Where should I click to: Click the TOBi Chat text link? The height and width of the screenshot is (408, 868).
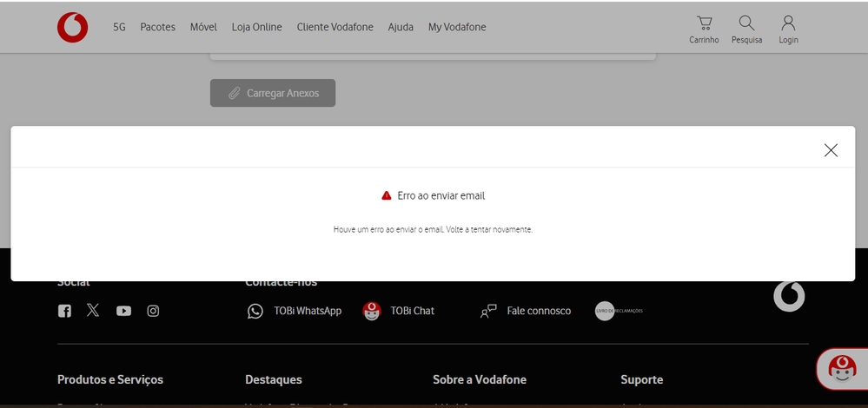pyautogui.click(x=413, y=311)
